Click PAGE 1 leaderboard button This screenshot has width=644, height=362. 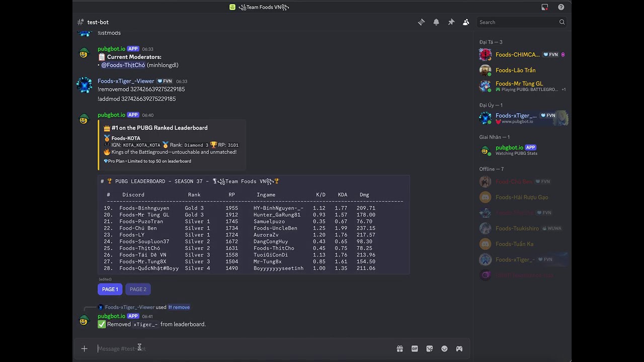coord(110,289)
